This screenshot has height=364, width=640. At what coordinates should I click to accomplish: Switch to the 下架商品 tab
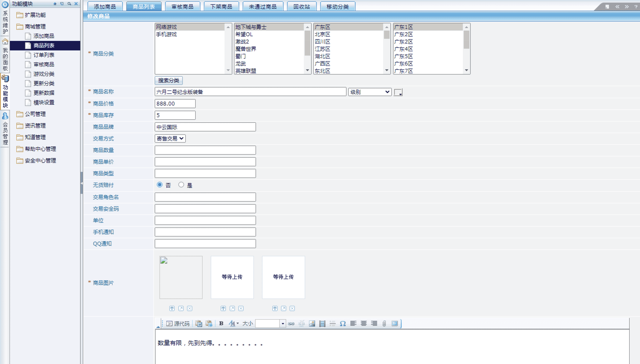click(221, 6)
